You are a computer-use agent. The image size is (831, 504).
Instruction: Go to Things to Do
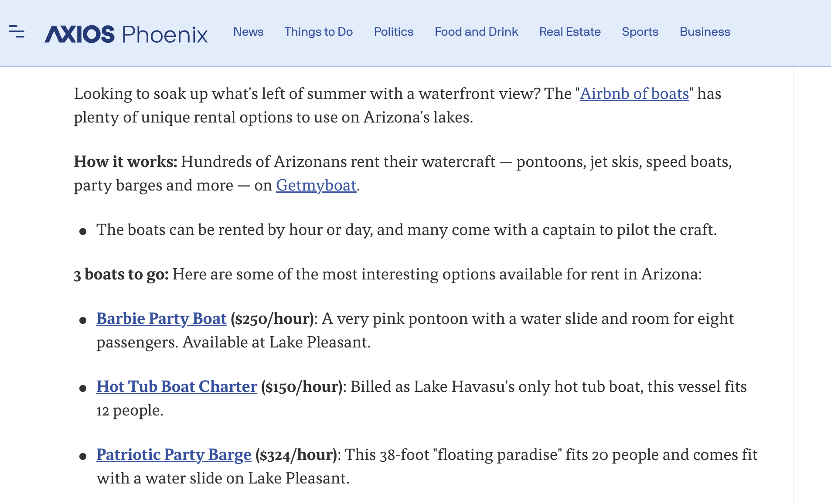pyautogui.click(x=318, y=32)
